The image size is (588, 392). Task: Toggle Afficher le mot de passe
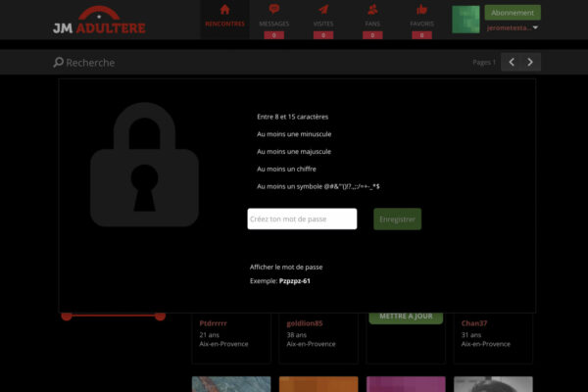click(286, 268)
